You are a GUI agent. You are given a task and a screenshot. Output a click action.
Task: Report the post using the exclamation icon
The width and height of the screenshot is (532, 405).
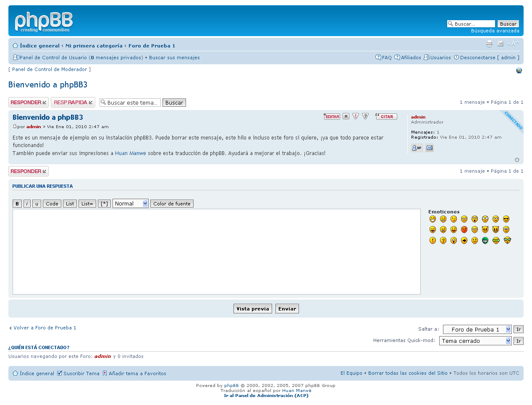point(356,116)
